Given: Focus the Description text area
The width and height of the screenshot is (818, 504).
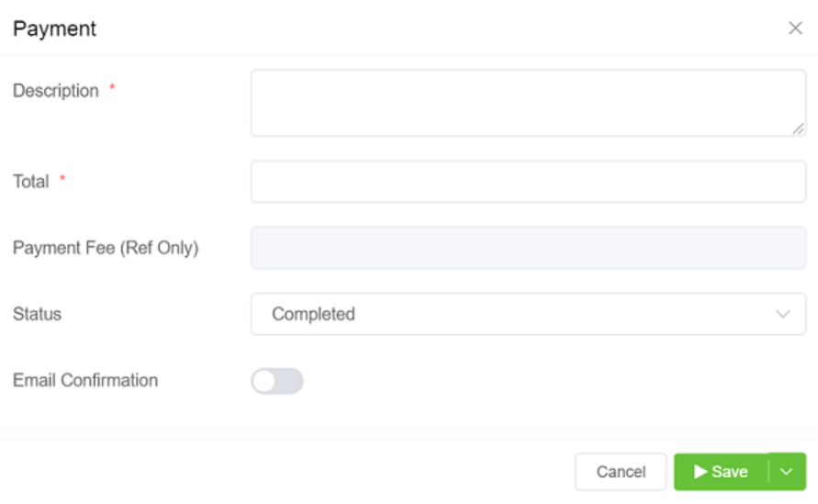Looking at the screenshot, I should 528,103.
